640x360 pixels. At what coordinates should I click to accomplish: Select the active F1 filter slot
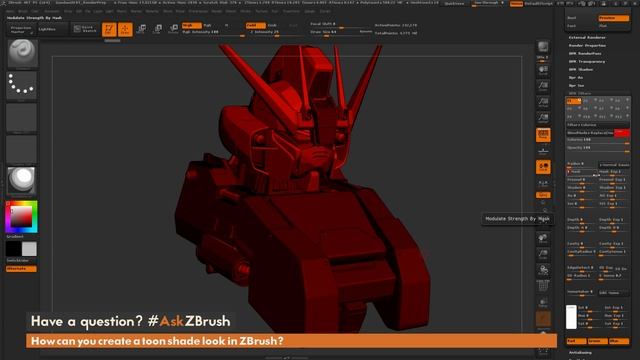[573, 101]
